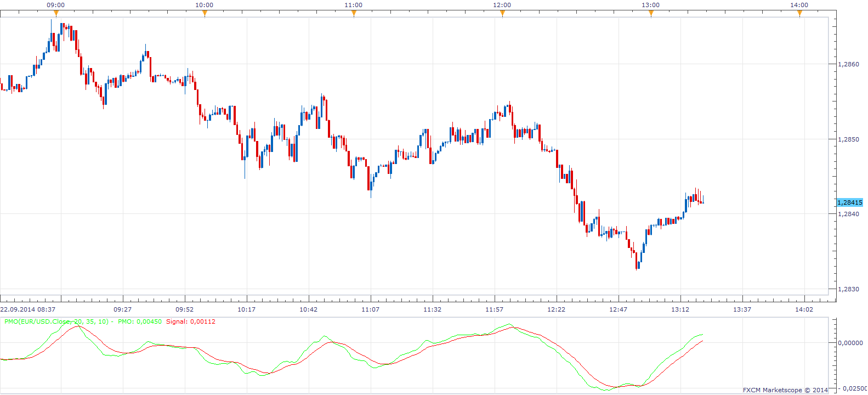Screen dimensions: 868x395
Task: Click the red Signal value label
Action: point(191,321)
